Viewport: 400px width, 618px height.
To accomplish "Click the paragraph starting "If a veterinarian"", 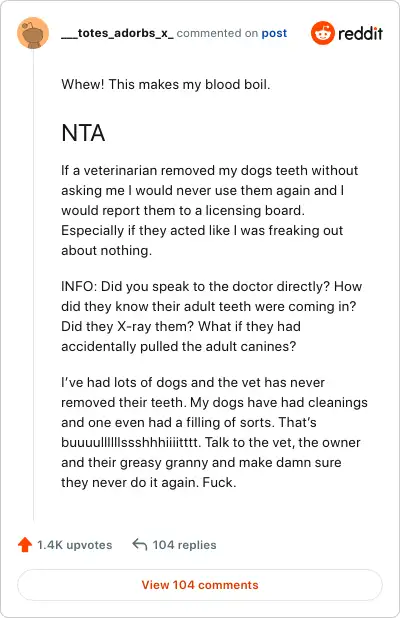I will pos(210,210).
